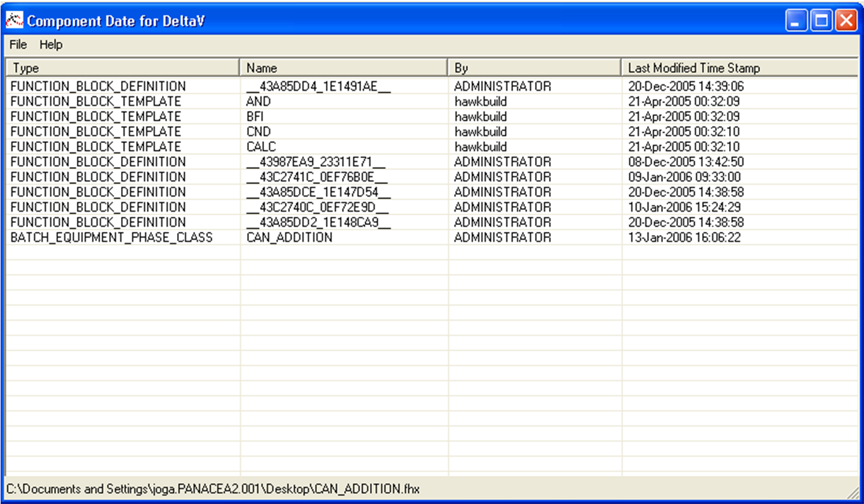Viewport: 864px width, 504px height.
Task: Click the timestamp 13-Jan-2006 16:06:22
Action: tap(684, 238)
